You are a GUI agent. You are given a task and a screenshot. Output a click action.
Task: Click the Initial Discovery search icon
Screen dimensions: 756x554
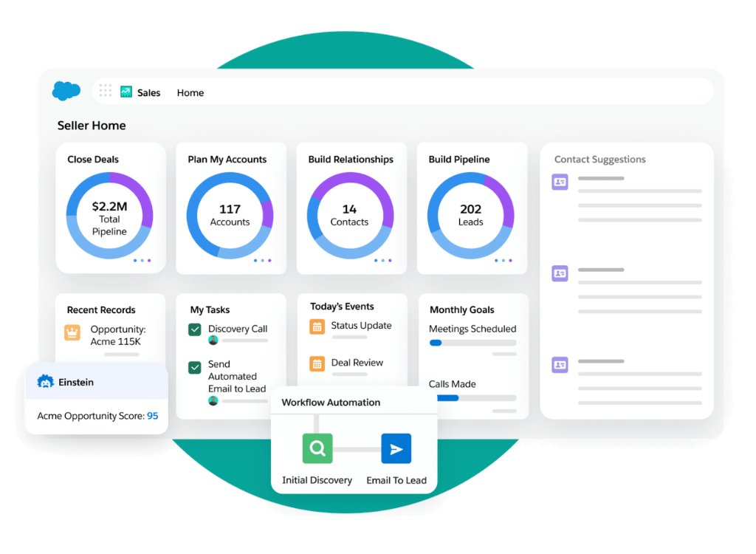click(317, 448)
